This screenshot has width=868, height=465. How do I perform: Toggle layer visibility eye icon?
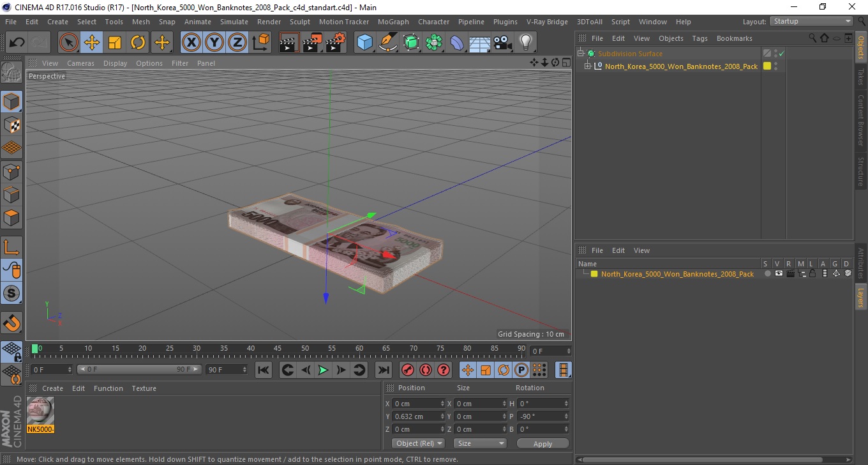click(x=779, y=273)
